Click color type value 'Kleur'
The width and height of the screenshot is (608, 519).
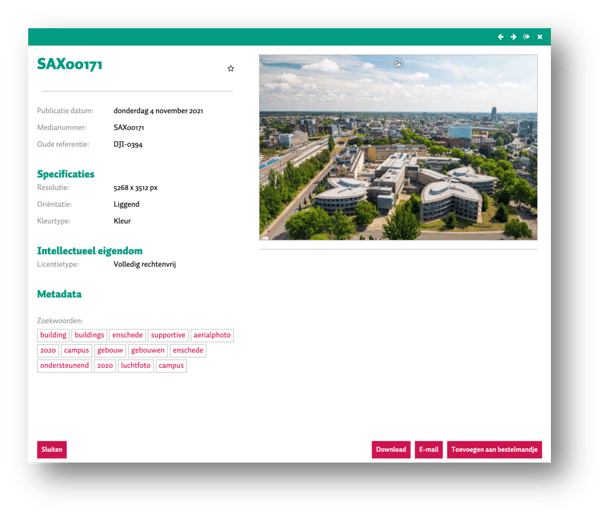coord(122,221)
